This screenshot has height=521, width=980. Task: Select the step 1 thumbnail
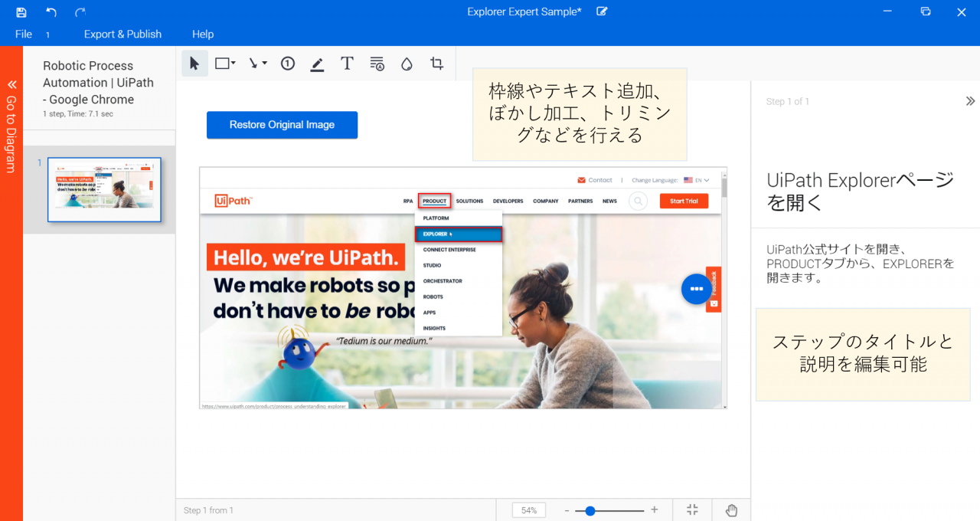pyautogui.click(x=104, y=189)
